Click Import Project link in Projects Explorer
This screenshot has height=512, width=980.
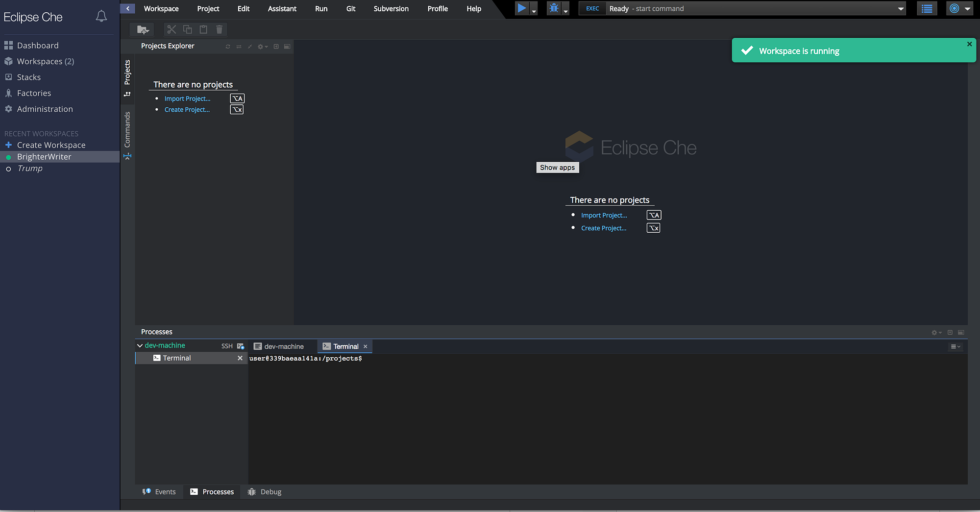point(187,98)
